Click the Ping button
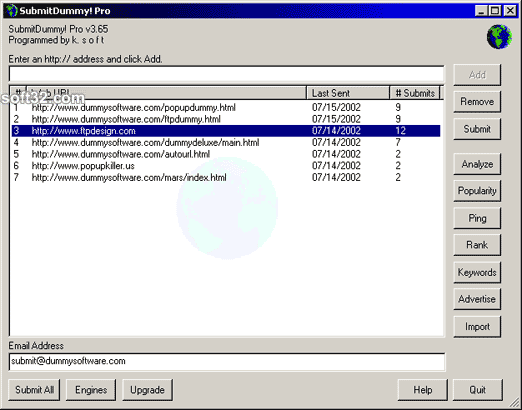This screenshot has width=522, height=410. pyautogui.click(x=477, y=218)
